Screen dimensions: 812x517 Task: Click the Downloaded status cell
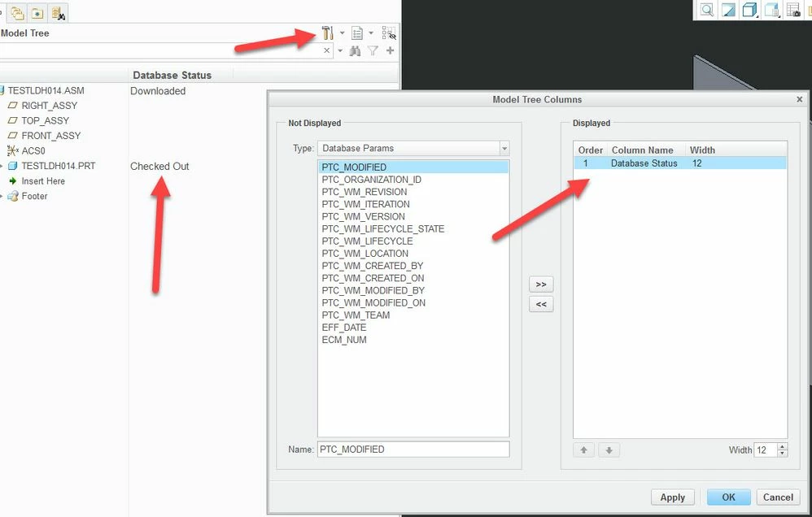(158, 91)
